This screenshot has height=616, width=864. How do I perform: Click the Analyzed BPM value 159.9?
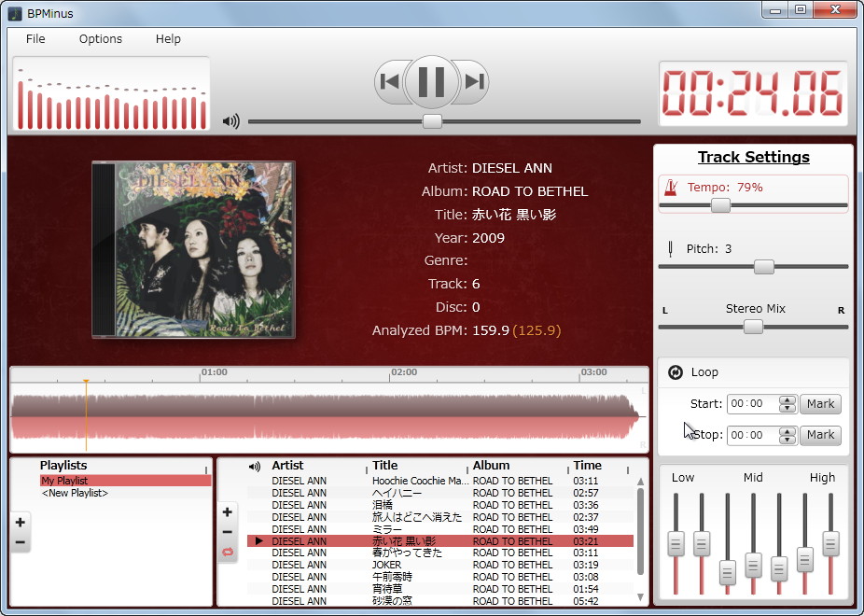tap(491, 330)
